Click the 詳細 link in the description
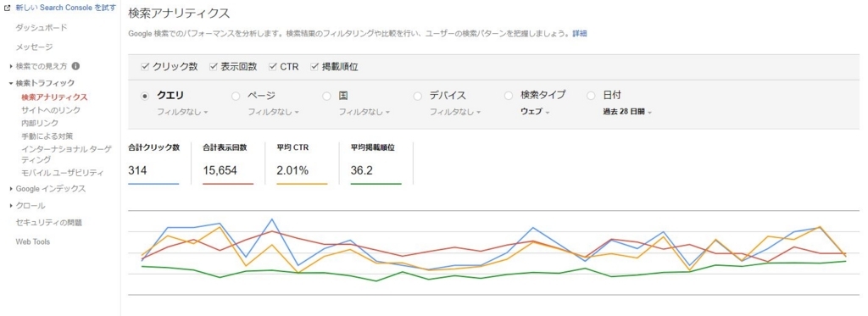This screenshot has width=868, height=316. click(x=580, y=33)
